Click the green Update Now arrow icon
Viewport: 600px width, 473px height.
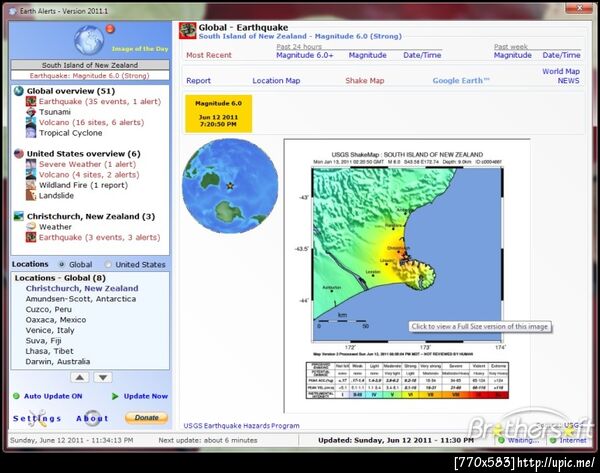click(115, 396)
